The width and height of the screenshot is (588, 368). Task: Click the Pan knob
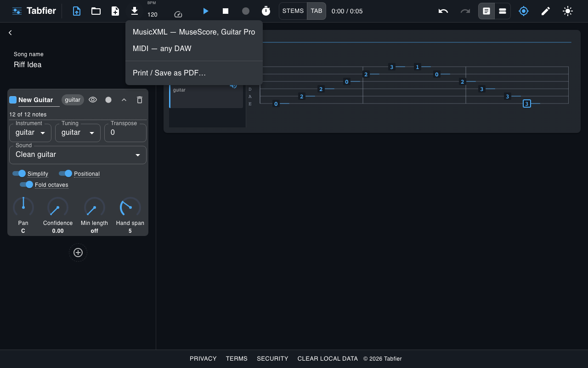click(x=23, y=207)
